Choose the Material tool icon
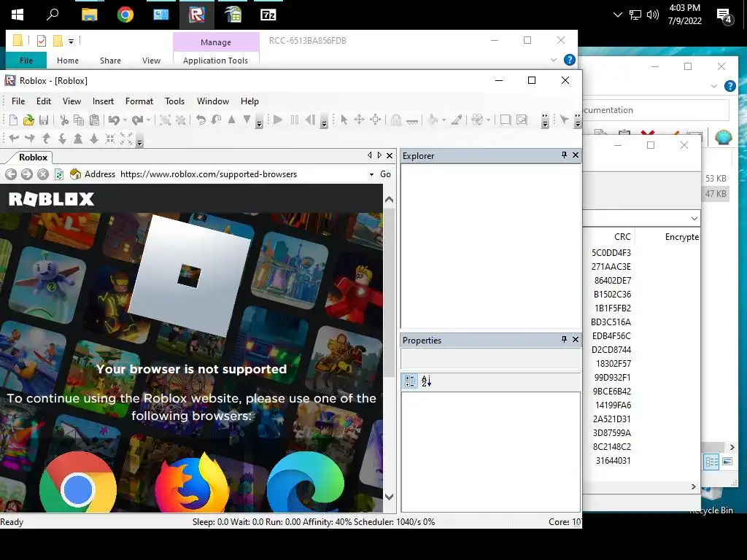The height and width of the screenshot is (560, 747). tap(477, 120)
